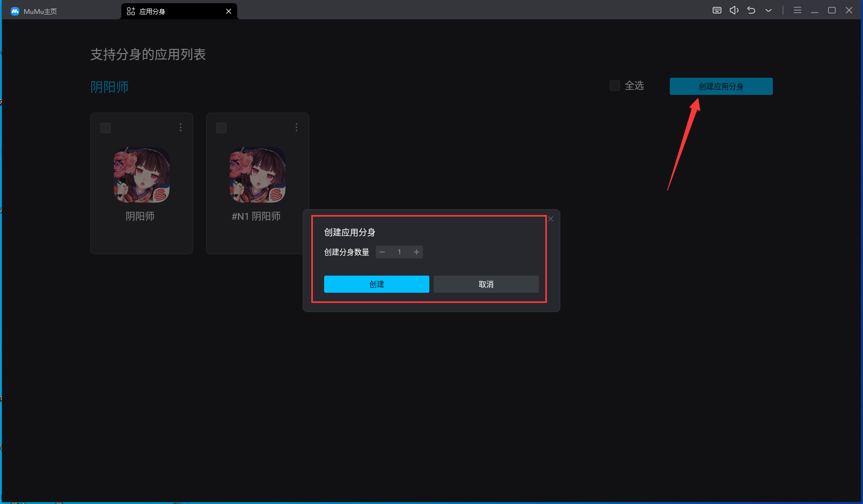Click the clone quantity number field
Screen dimensions: 863x504
coord(399,252)
